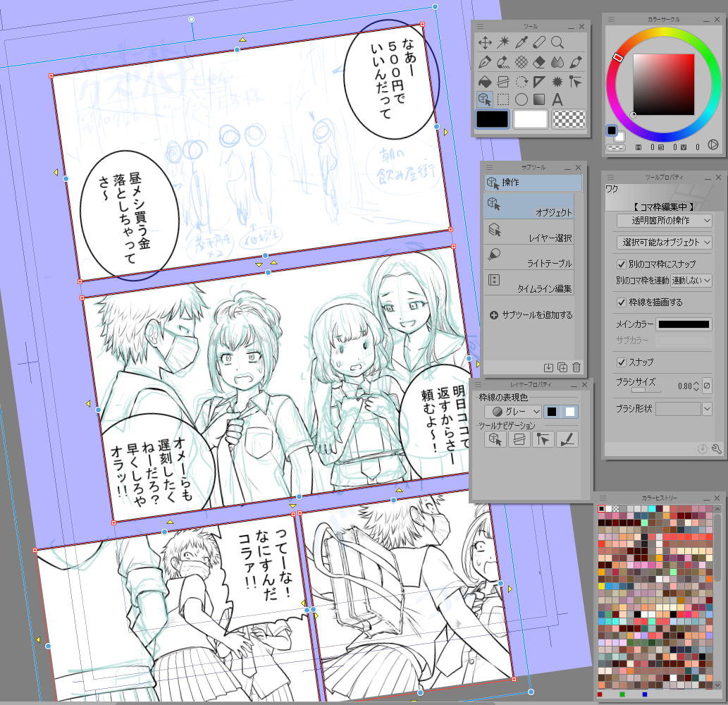This screenshot has height=705, width=728.
Task: Open the 選択可能なオブジェクト dropdown
Action: point(665,242)
